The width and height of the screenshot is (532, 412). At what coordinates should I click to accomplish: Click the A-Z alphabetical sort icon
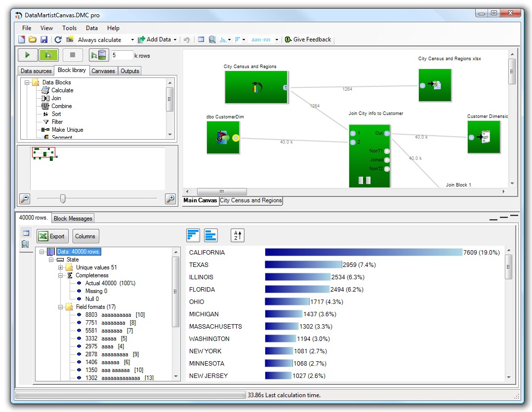(x=238, y=235)
